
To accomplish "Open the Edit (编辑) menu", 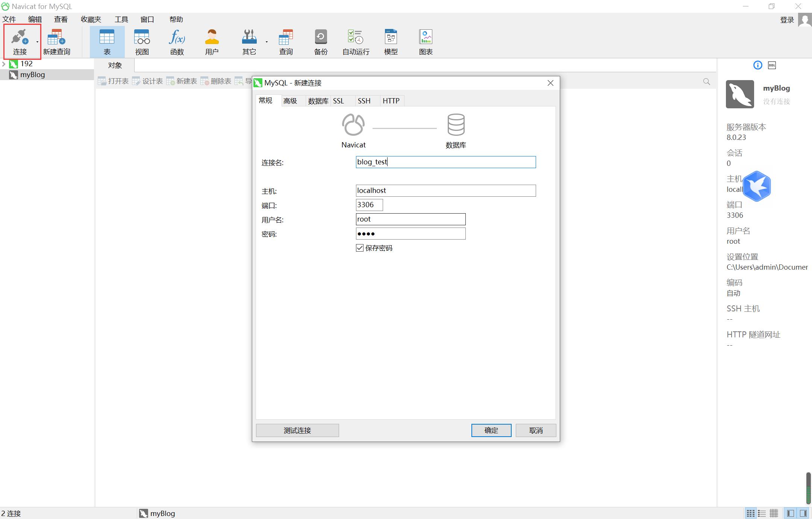I will point(35,19).
